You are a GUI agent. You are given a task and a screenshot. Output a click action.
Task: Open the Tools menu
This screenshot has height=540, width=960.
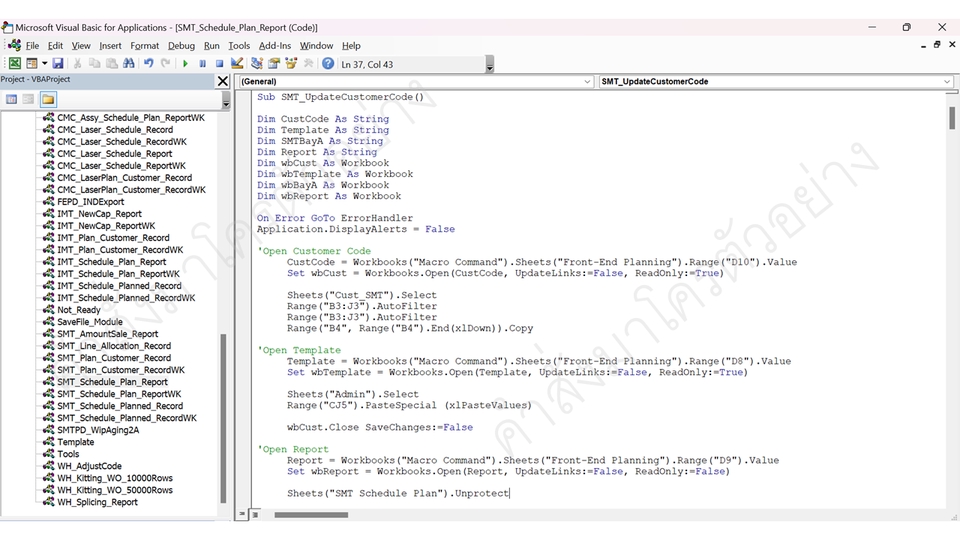coord(239,46)
